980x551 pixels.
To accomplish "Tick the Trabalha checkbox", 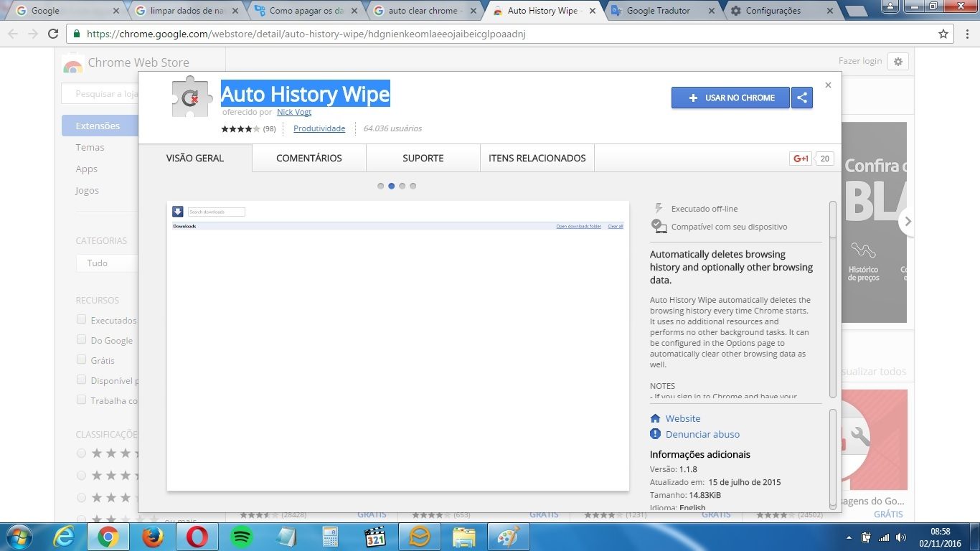I will [x=81, y=400].
